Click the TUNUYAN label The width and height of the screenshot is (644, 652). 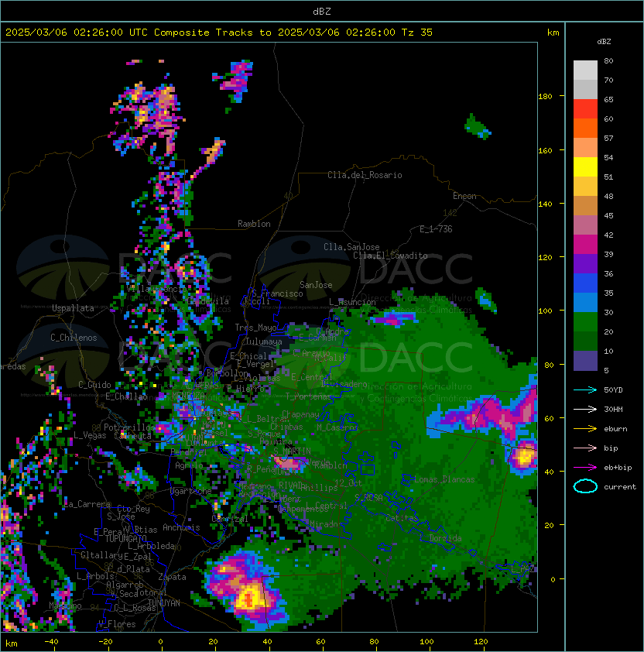pos(164,603)
